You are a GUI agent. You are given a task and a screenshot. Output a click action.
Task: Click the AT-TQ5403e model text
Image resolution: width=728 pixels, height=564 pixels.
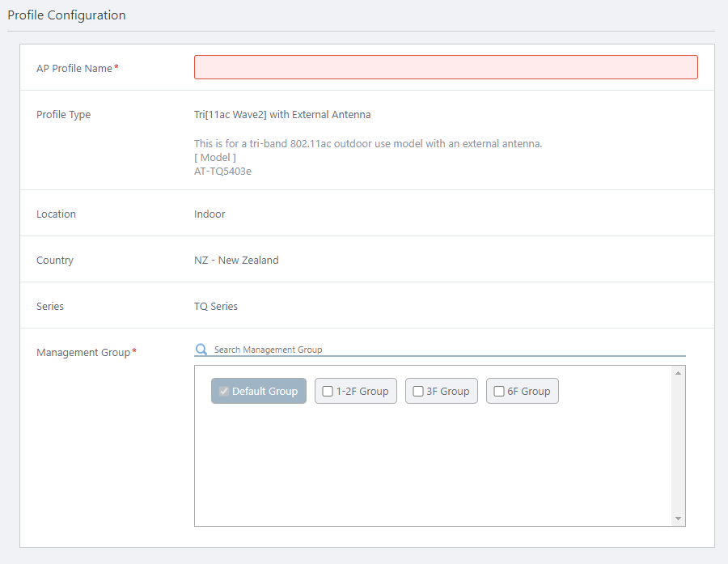pos(222,172)
